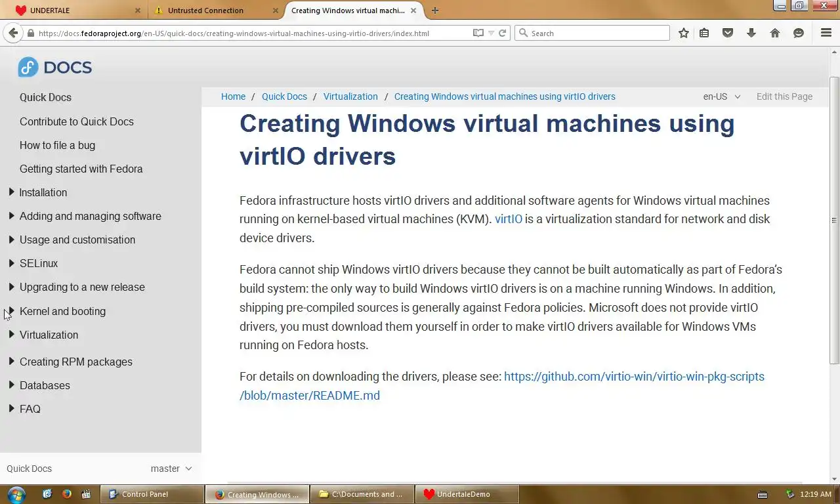Open Quick Docs sidebar heading link
The image size is (840, 504).
45,97
